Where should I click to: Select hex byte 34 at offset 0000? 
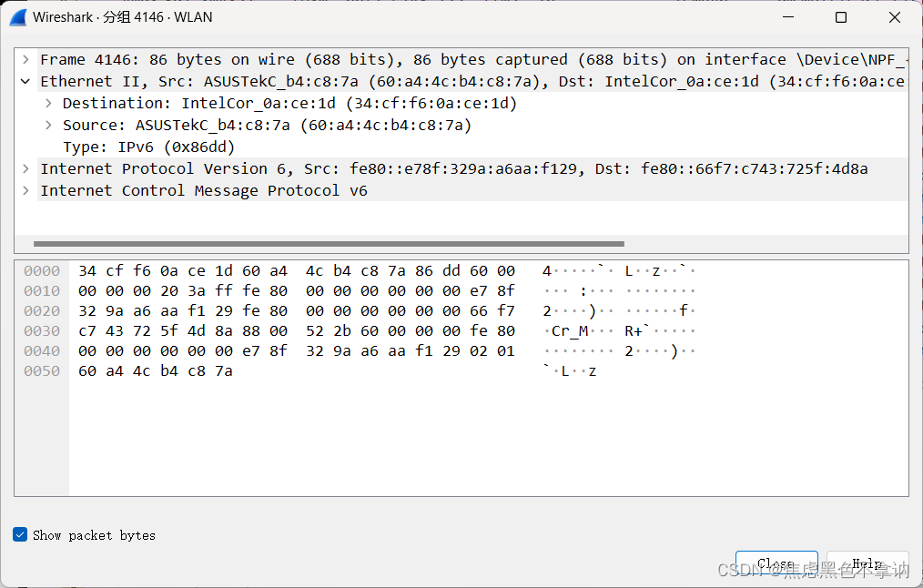click(87, 269)
